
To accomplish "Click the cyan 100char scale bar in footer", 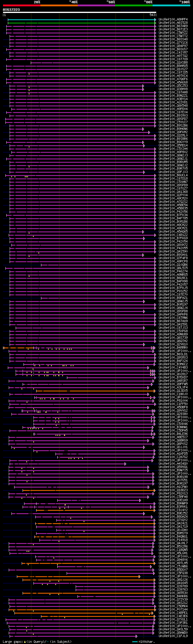I will pyautogui.click(x=135, y=642).
